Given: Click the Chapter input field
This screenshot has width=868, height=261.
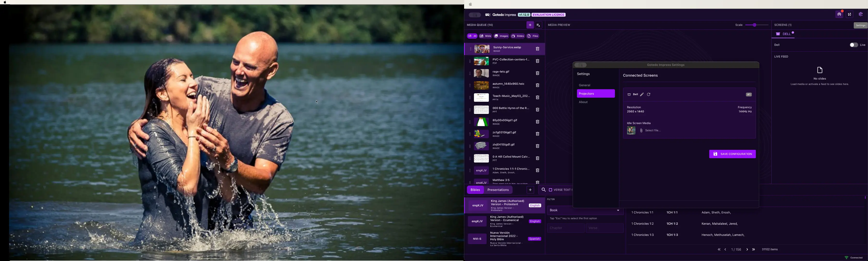Looking at the screenshot, I should 566,228.
